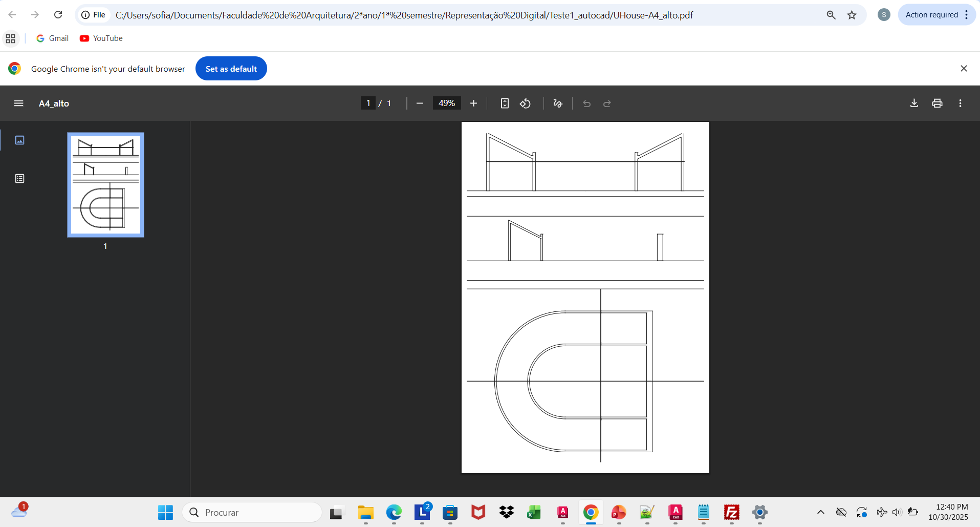Show the document outline in sidebar
Screen dimensions: 980x527
coord(19,179)
